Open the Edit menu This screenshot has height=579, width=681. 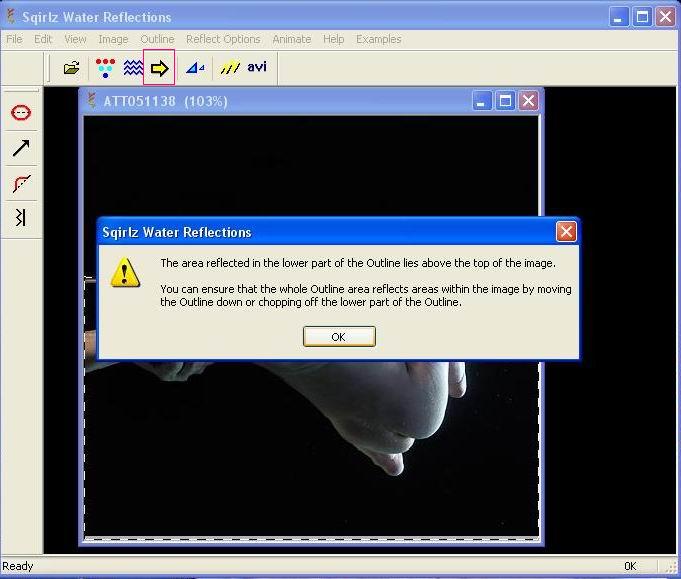tap(43, 39)
